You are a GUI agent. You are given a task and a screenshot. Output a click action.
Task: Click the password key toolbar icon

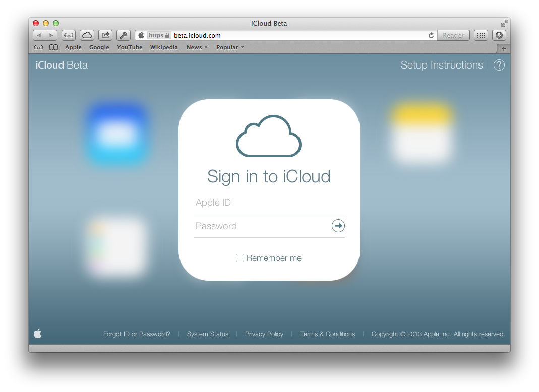[124, 35]
